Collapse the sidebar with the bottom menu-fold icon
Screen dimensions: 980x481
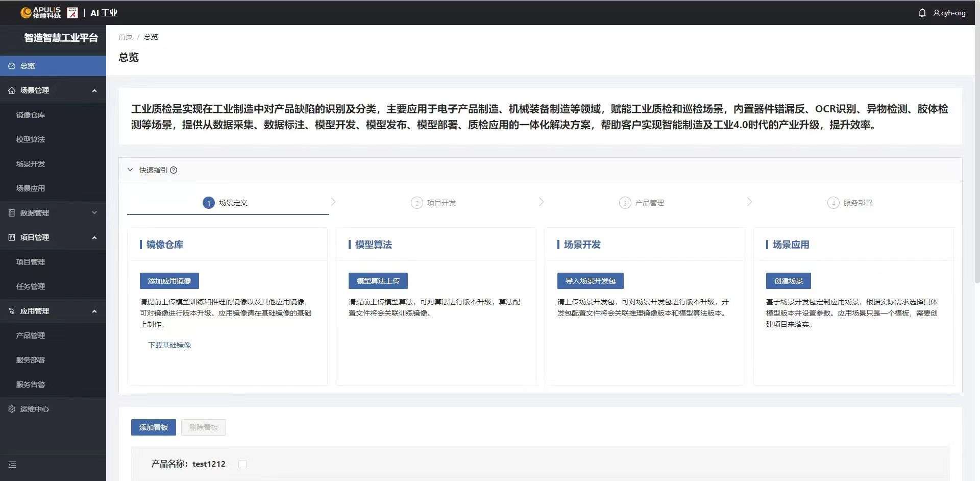coord(12,465)
